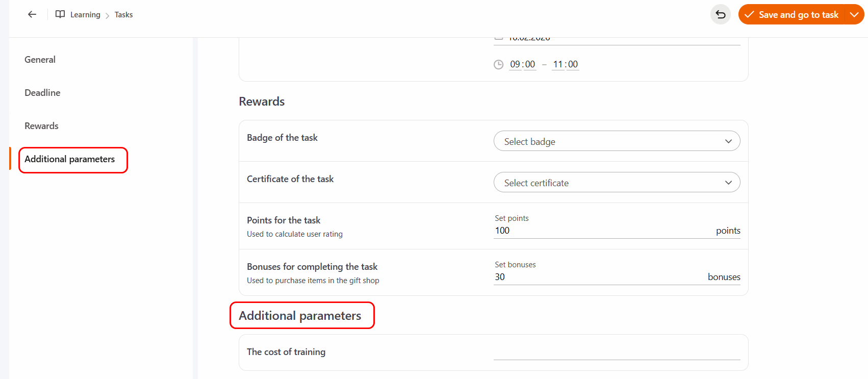The image size is (868, 379).
Task: Click the start hour 09 field
Action: point(515,64)
